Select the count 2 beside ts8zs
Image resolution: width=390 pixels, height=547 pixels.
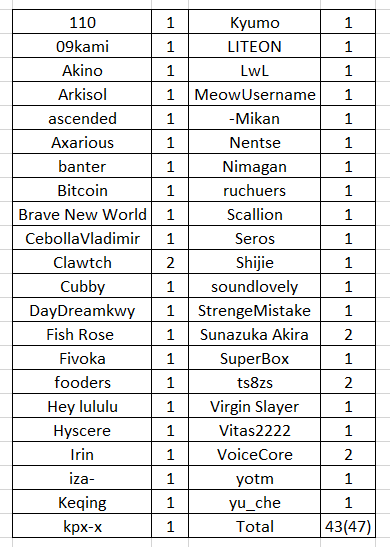pos(348,382)
